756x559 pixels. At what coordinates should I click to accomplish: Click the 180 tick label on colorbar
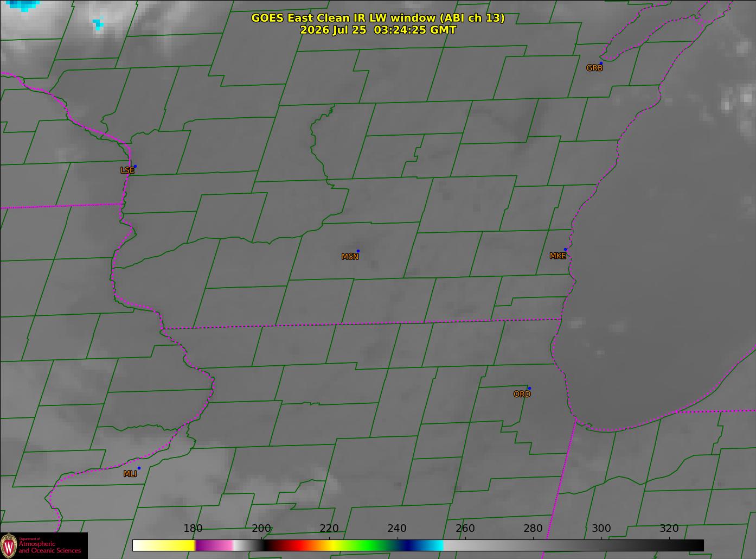(193, 529)
